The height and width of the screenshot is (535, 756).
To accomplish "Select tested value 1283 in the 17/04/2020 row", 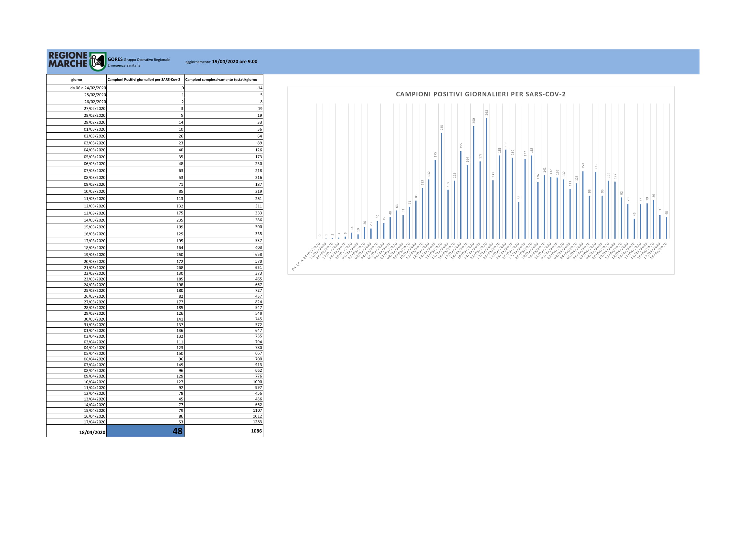I will (x=224, y=422).
